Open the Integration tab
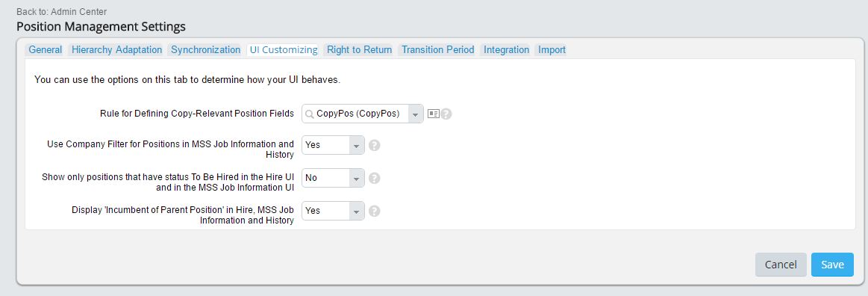The width and height of the screenshot is (868, 296). (x=507, y=50)
